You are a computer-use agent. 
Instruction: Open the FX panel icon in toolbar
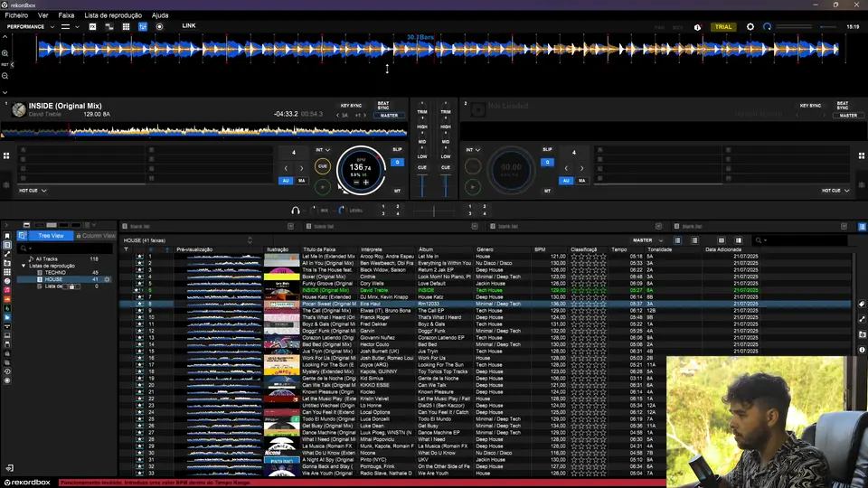[x=92, y=26]
